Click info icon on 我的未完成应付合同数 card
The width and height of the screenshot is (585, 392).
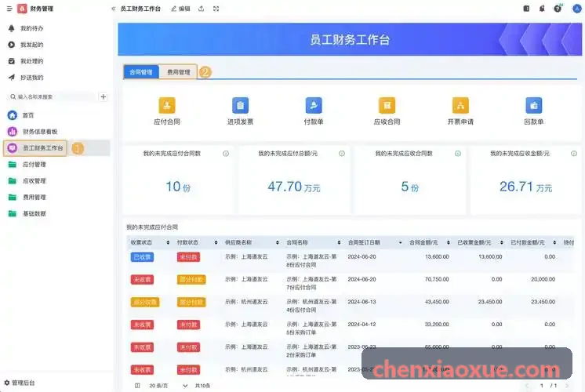pyautogui.click(x=226, y=154)
